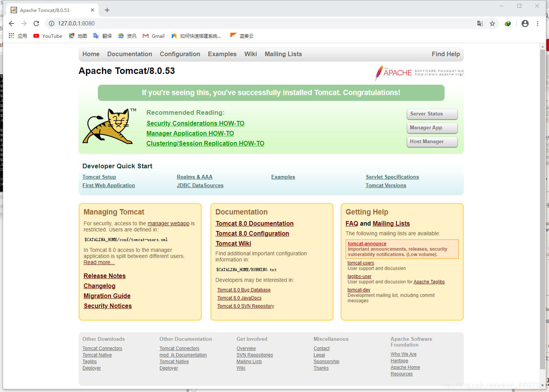This screenshot has width=549, height=392.
Task: Go back with the browser back arrow
Action: pos(12,23)
